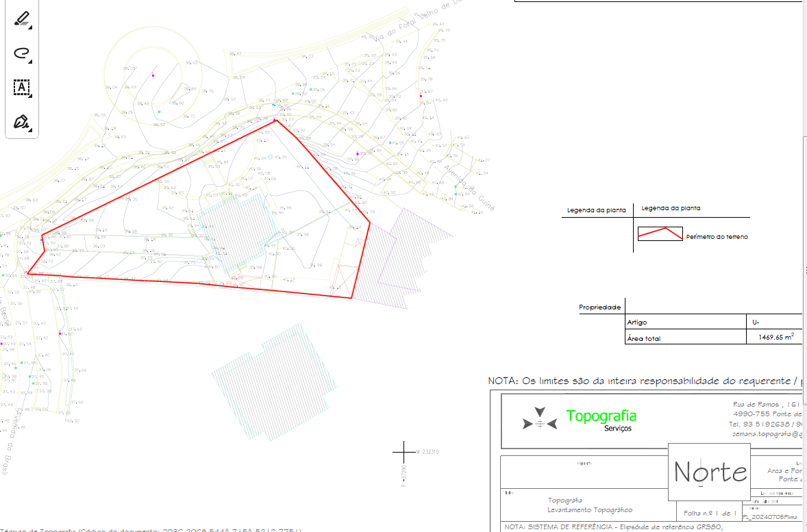Click the red perimeter legend symbol
Viewport: 807px width, 532px height.
pyautogui.click(x=660, y=233)
